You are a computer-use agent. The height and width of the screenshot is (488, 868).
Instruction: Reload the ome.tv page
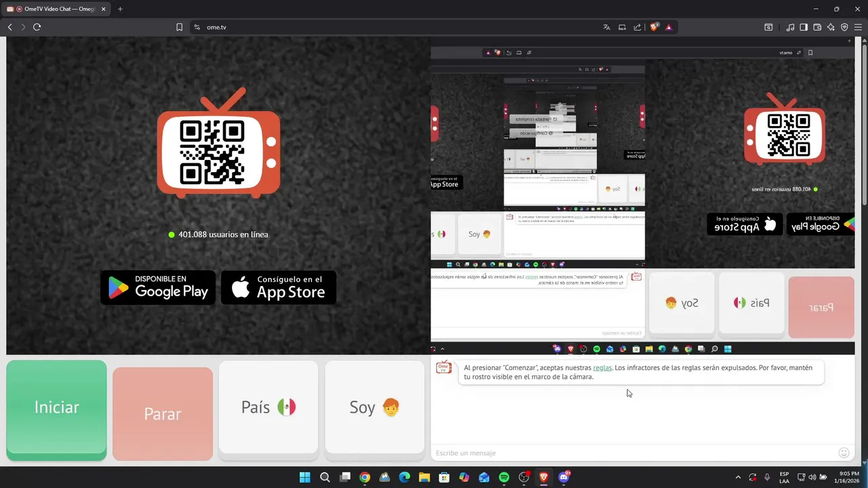click(37, 27)
